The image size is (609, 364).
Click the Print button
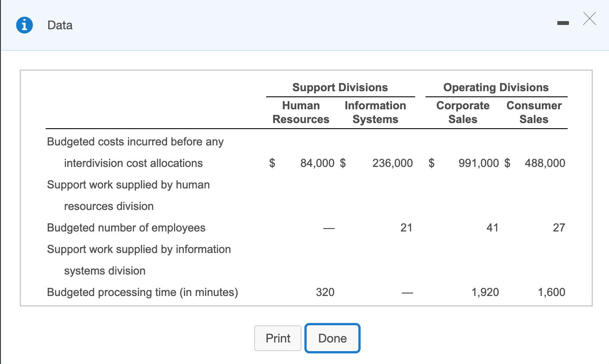(278, 338)
